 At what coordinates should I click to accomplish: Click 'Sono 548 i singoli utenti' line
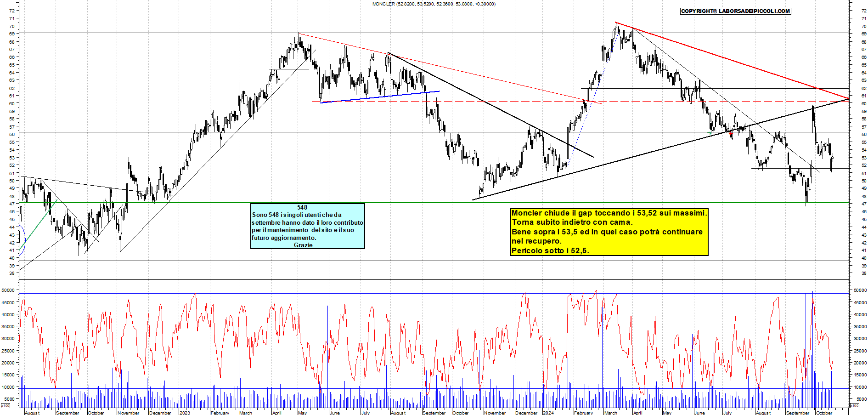tap(297, 215)
